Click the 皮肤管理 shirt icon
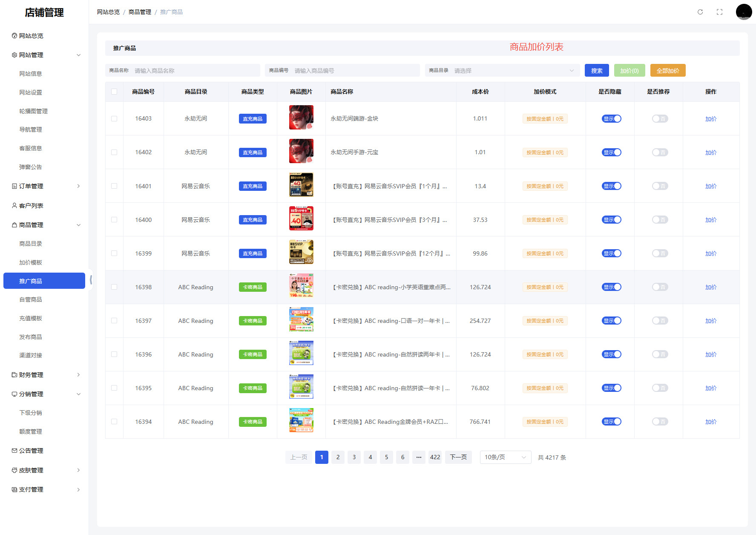 pos(14,470)
